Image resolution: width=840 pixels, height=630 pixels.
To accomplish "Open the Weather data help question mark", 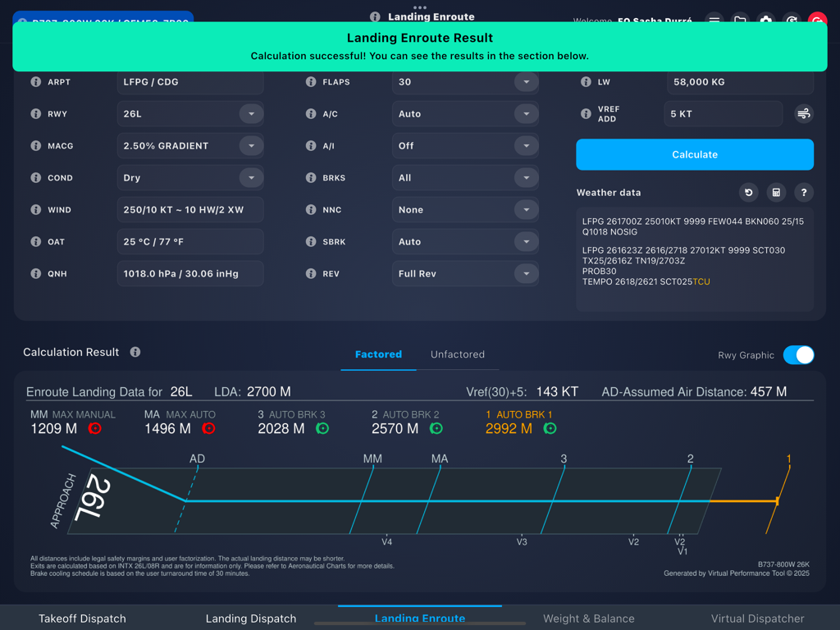I will [x=803, y=192].
